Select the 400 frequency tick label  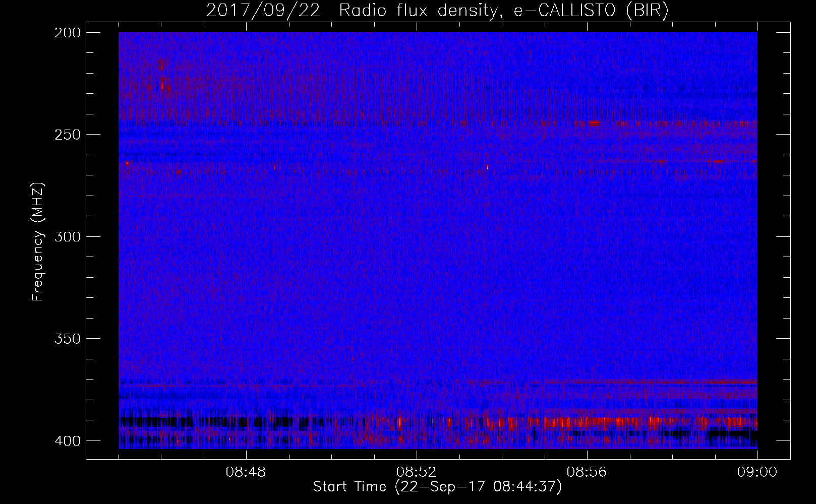point(68,440)
